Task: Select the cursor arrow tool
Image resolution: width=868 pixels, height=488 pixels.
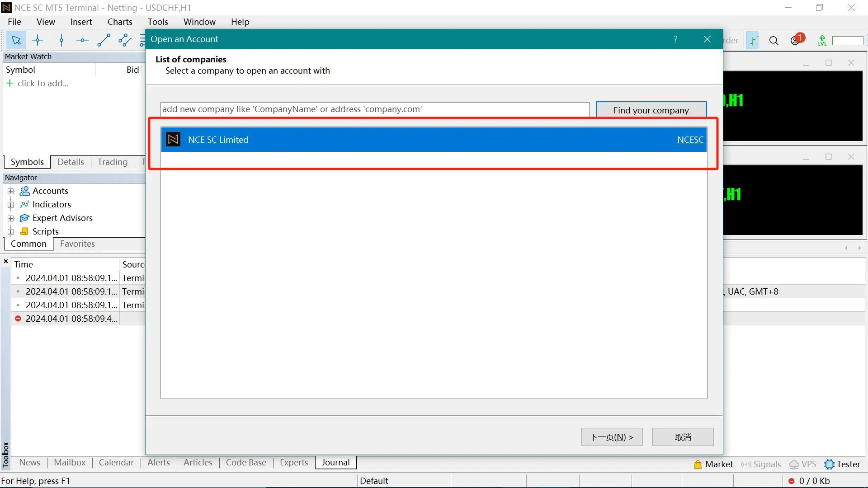Action: point(16,40)
